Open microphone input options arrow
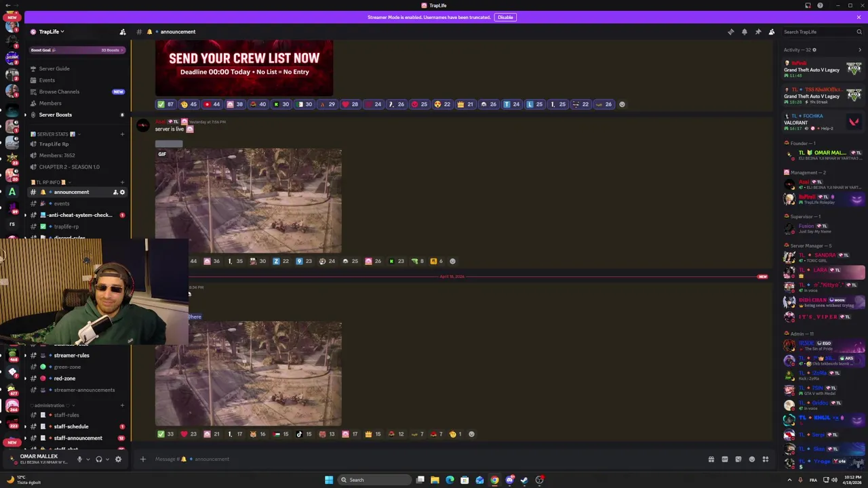This screenshot has height=488, width=868. tap(87, 460)
